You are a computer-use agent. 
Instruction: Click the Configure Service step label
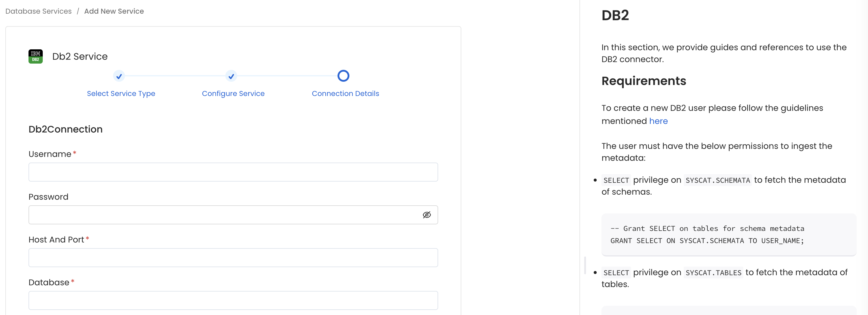(x=233, y=93)
